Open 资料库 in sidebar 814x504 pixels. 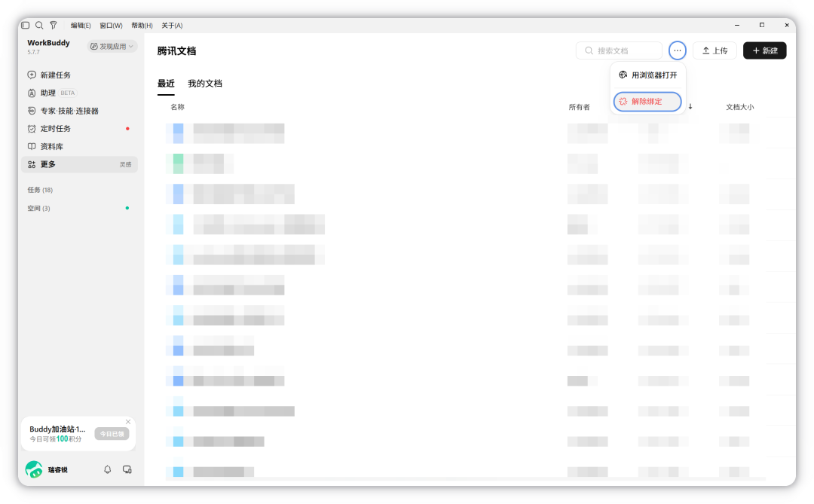click(x=79, y=146)
